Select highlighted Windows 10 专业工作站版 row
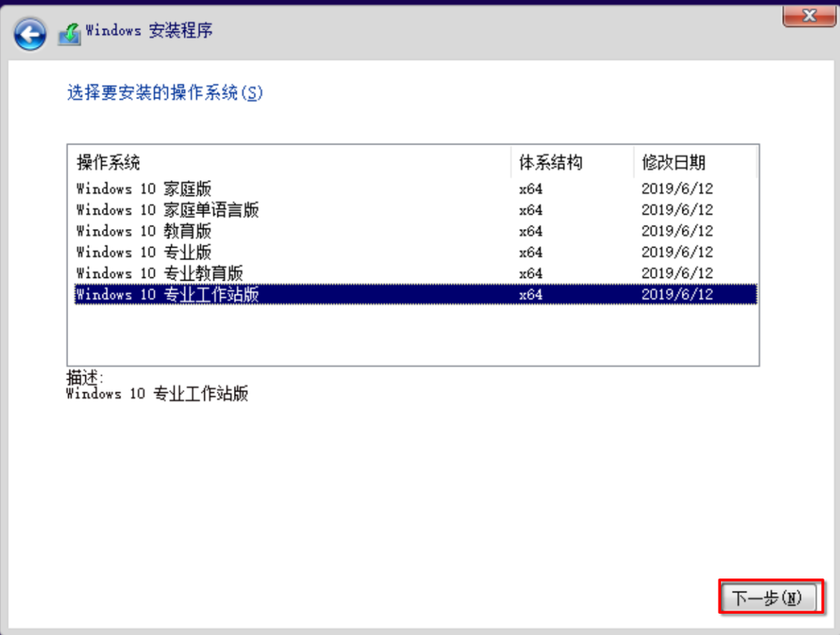The width and height of the screenshot is (840, 635). coord(167,295)
